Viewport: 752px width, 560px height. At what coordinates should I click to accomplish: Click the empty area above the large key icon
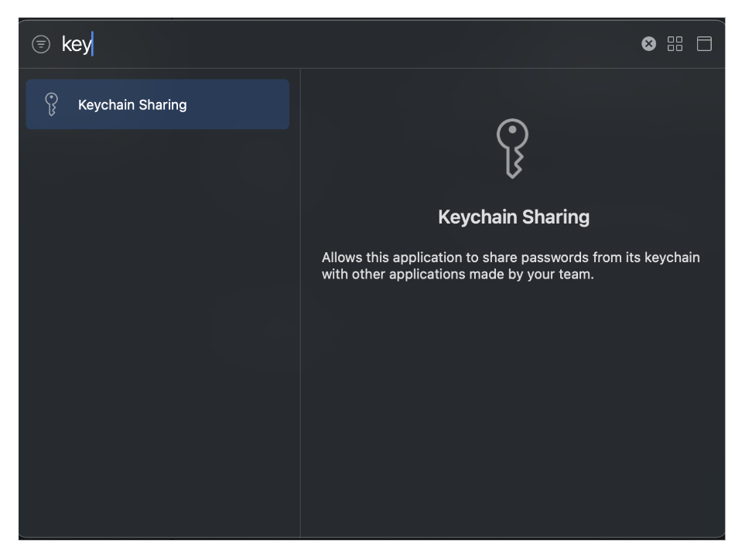tap(513, 91)
